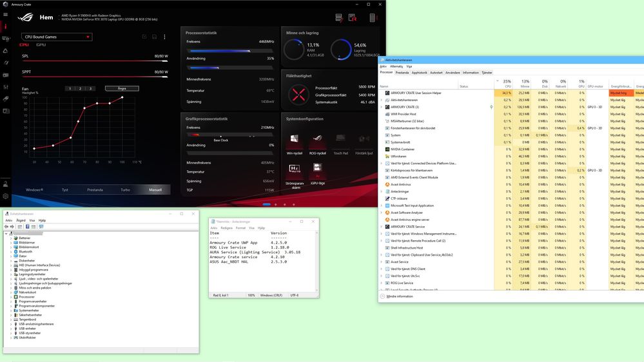Click back arrow in Device Manager toolbar
Viewport: 644px width, 362px height.
click(x=6, y=227)
